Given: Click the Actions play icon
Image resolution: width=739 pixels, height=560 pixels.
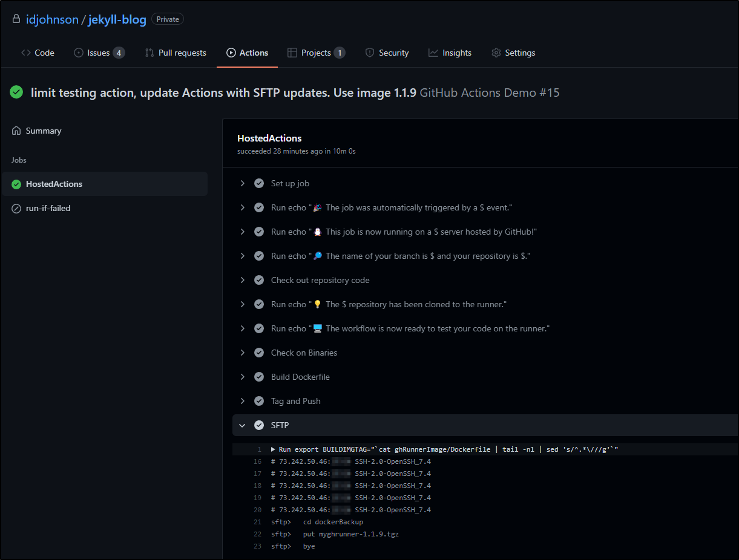Looking at the screenshot, I should click(231, 53).
